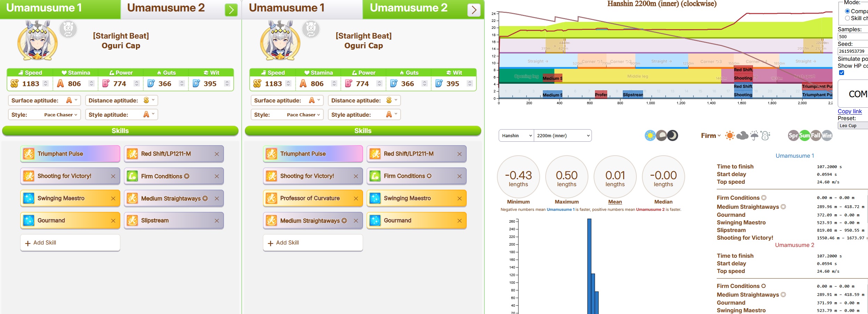
Task: Click the Firm Conditions icon in the right pane
Action: point(375,176)
